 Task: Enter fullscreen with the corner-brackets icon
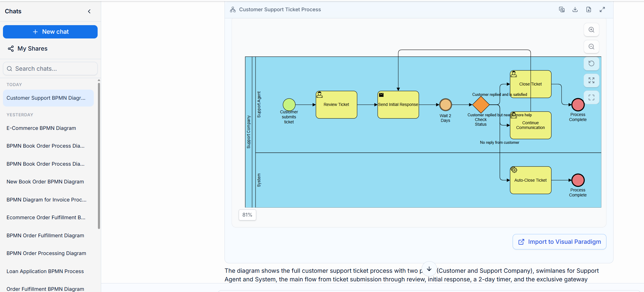coord(591,97)
